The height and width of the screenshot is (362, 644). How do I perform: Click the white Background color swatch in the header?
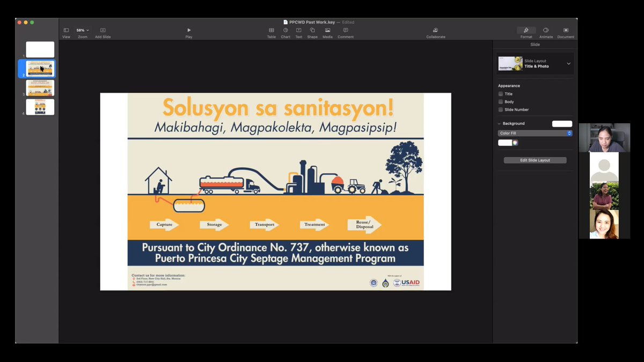point(562,124)
